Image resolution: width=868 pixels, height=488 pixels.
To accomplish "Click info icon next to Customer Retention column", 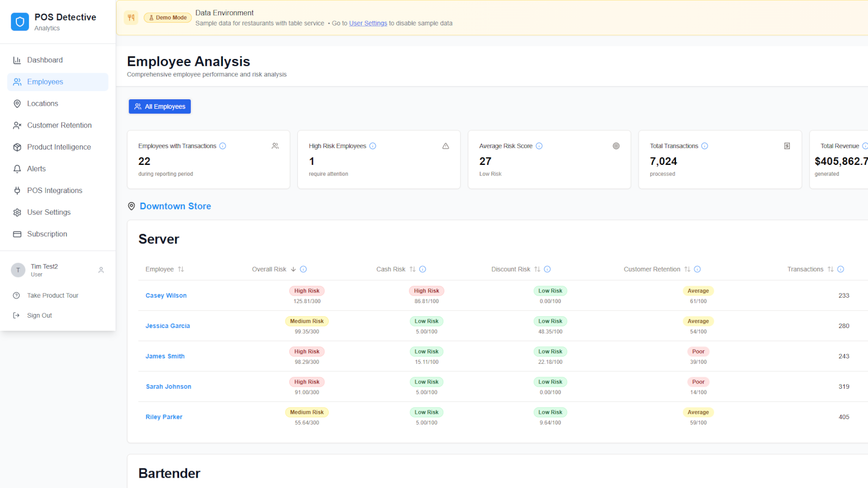I will click(698, 269).
